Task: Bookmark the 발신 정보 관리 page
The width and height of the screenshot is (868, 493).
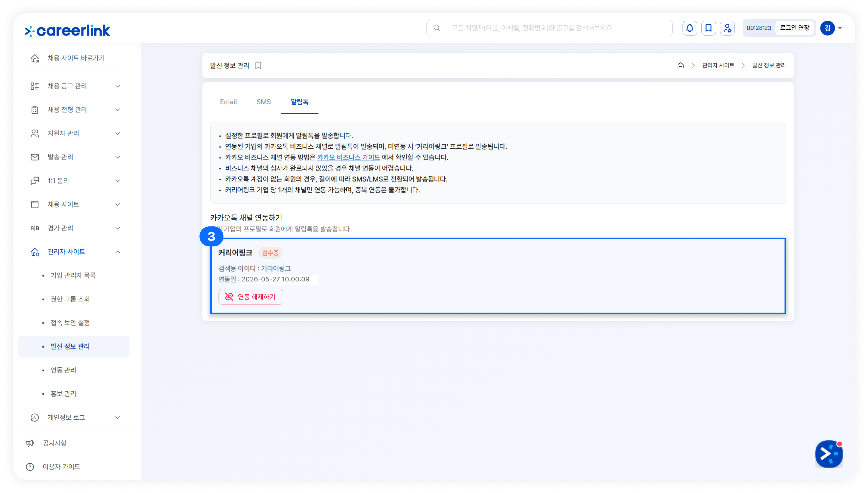Action: click(x=258, y=65)
